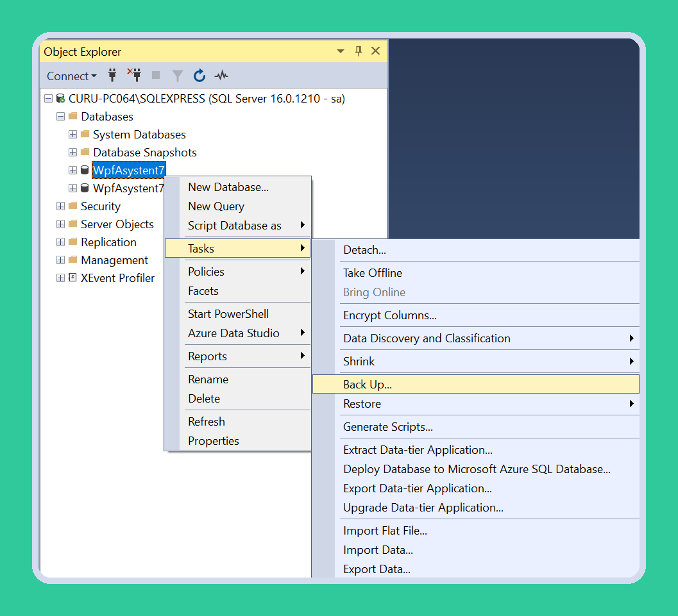Click the Stop square toolbar icon
This screenshot has width=678, height=616.
point(156,76)
